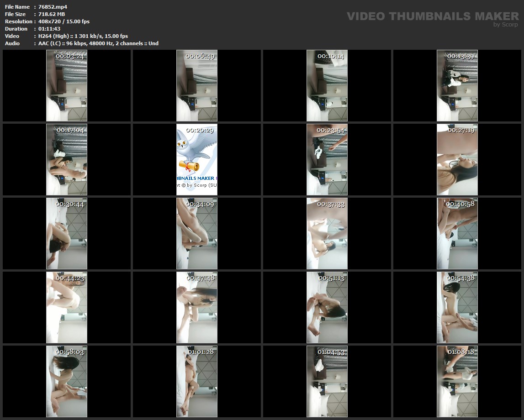Image resolution: width=524 pixels, height=420 pixels.
Task: Select the 00:10:14 timestamp label
Action: [330, 56]
